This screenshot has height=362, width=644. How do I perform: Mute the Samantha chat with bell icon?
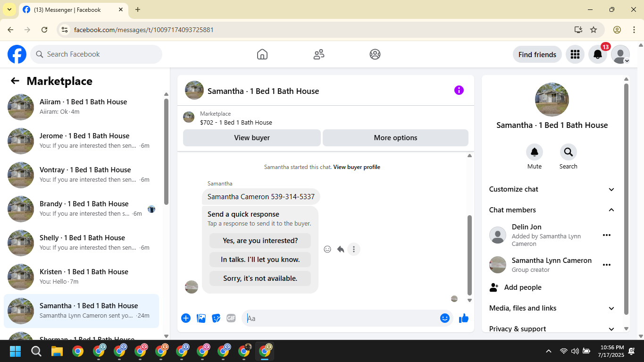pos(535,152)
